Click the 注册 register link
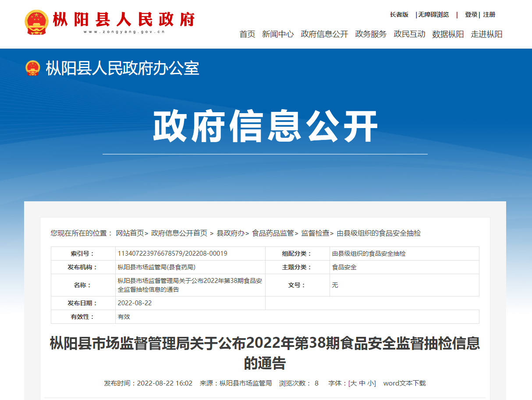This screenshot has height=400, width=532. [489, 14]
